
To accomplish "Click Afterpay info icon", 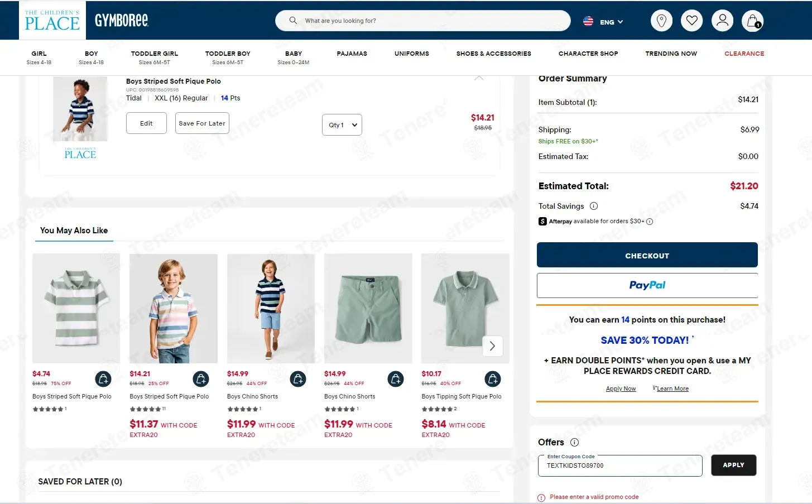I will (x=650, y=222).
